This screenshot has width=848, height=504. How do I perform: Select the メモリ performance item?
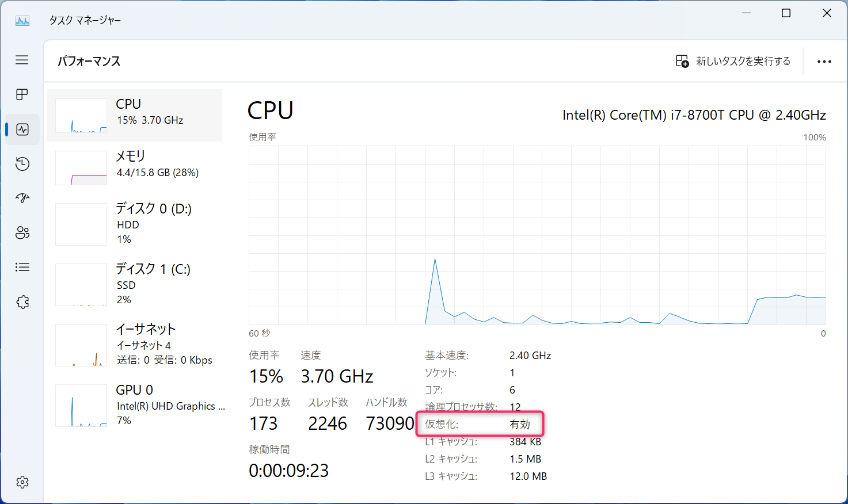134,167
